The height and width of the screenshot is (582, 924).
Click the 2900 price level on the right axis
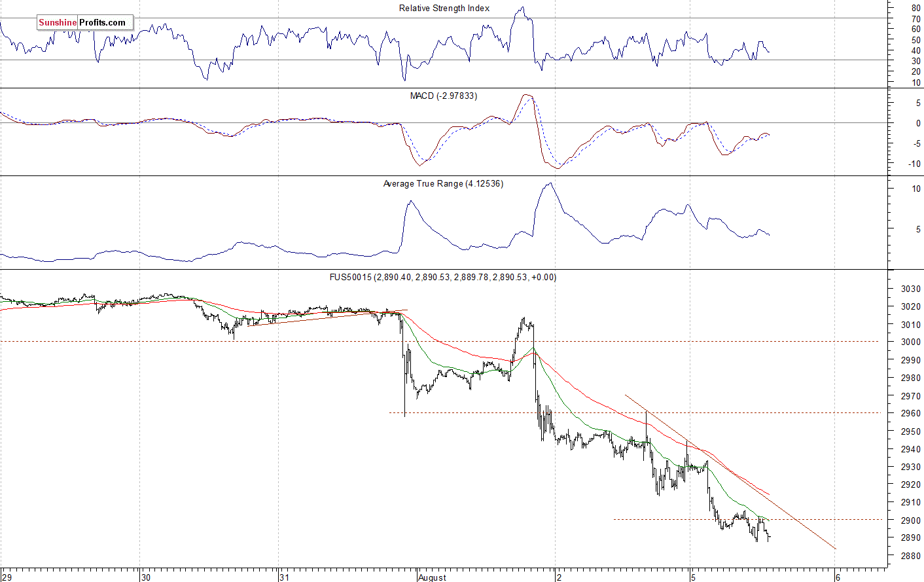(x=910, y=520)
